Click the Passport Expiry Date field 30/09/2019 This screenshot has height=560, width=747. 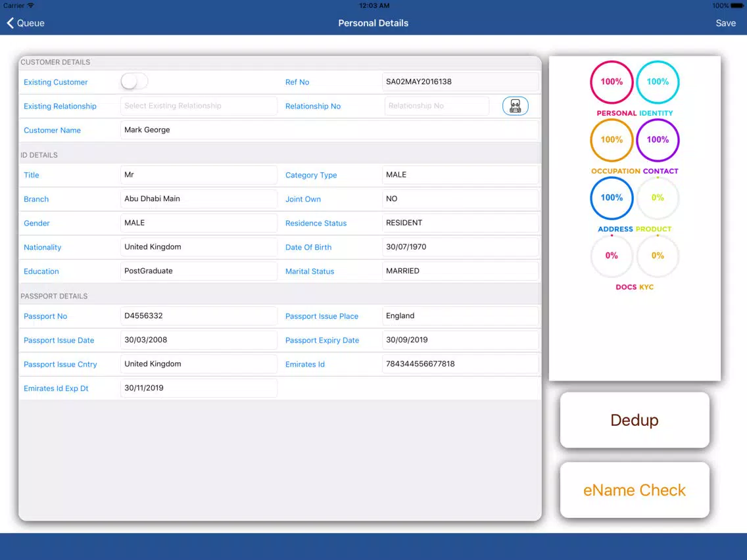pos(460,340)
